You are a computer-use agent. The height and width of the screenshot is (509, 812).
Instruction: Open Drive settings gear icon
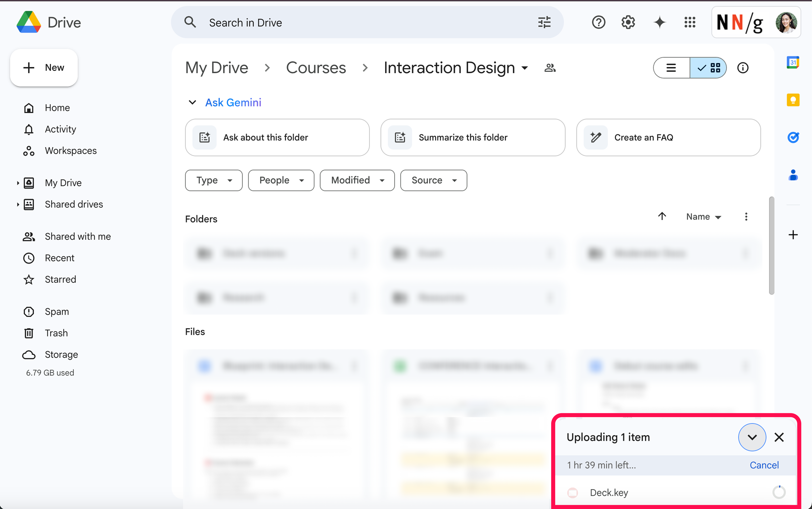pos(628,23)
